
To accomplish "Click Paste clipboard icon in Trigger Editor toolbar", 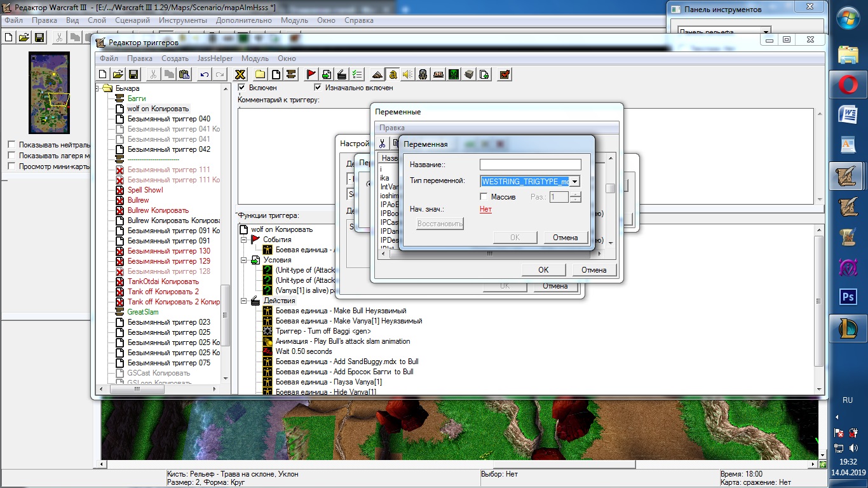I will 184,74.
